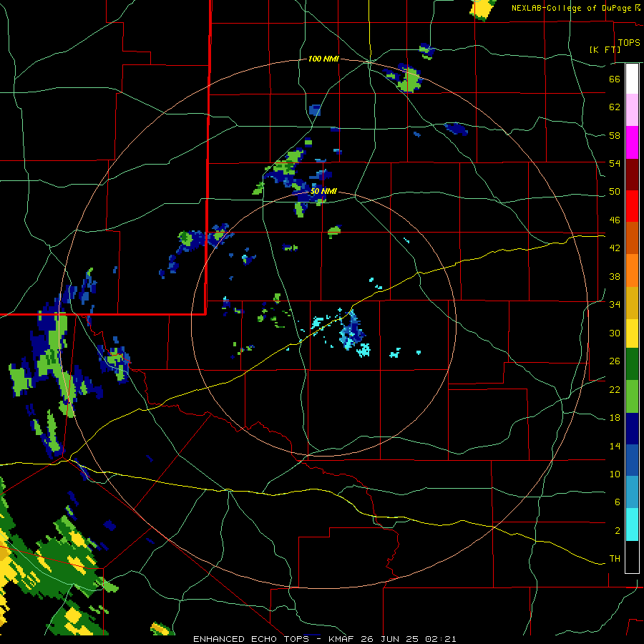Select the 100 NMI range ring label
Screen dimensions: 644x644
[323, 59]
